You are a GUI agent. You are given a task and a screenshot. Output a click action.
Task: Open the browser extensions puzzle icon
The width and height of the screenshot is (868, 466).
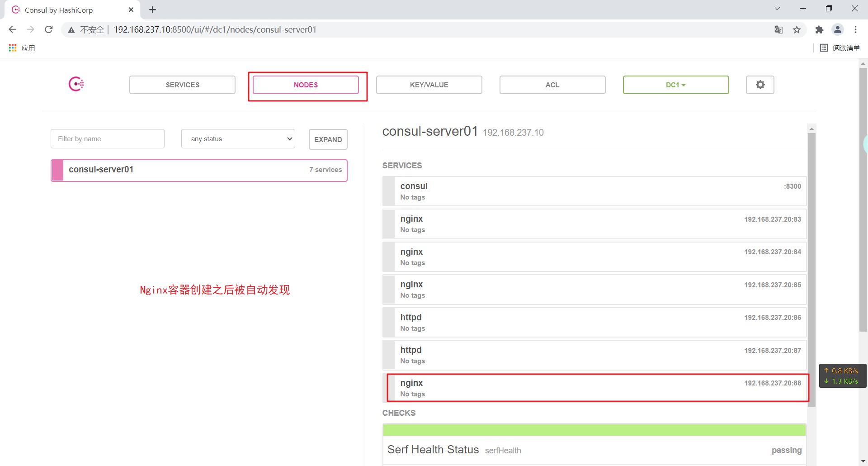tap(819, 30)
